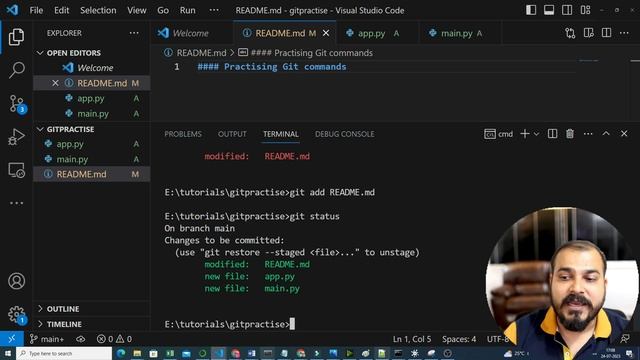Select the cmd terminal shell label
The height and width of the screenshot is (360, 640).
pyautogui.click(x=498, y=134)
